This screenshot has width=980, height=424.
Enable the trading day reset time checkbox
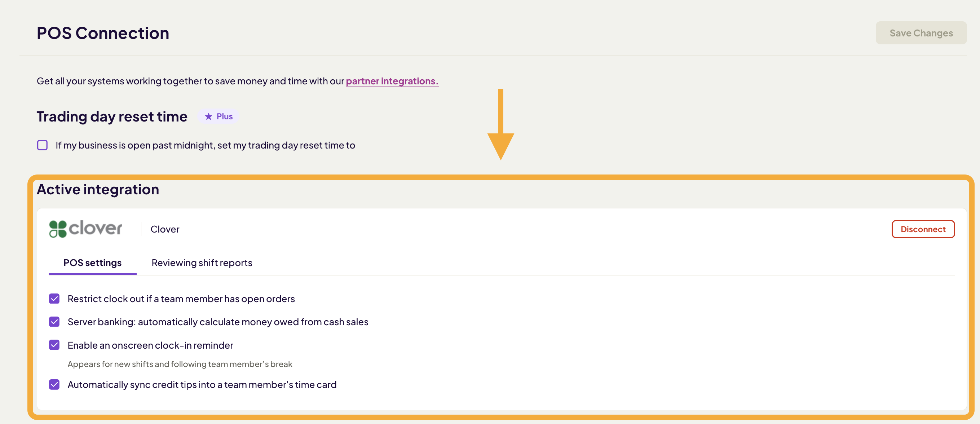point(42,145)
